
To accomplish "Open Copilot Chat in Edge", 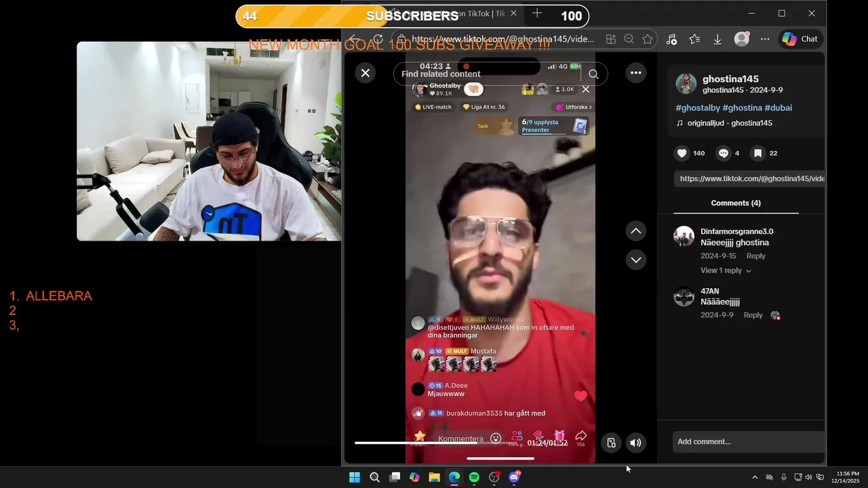I will point(800,39).
